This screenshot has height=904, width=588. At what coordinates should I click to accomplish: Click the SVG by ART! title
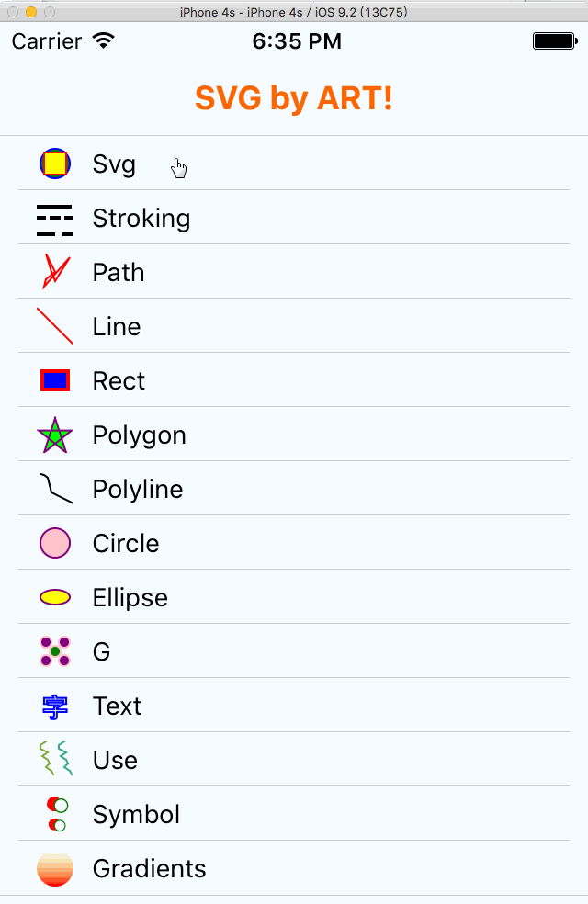point(294,98)
